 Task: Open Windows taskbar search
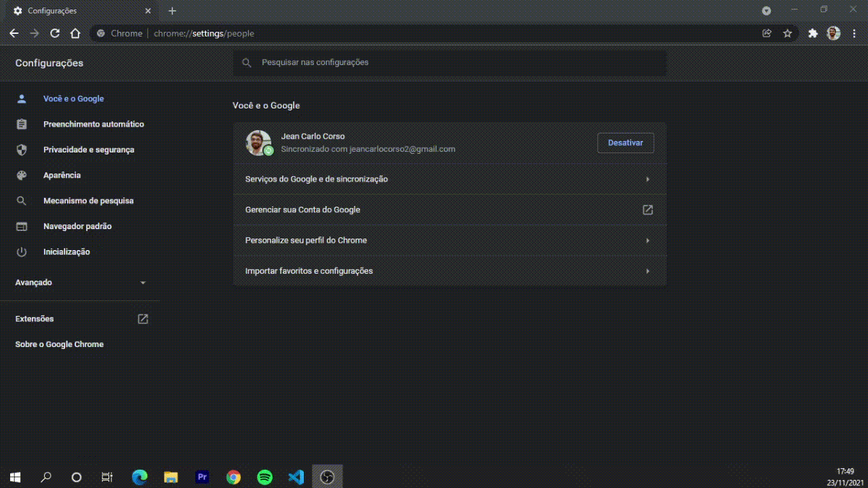tap(46, 477)
